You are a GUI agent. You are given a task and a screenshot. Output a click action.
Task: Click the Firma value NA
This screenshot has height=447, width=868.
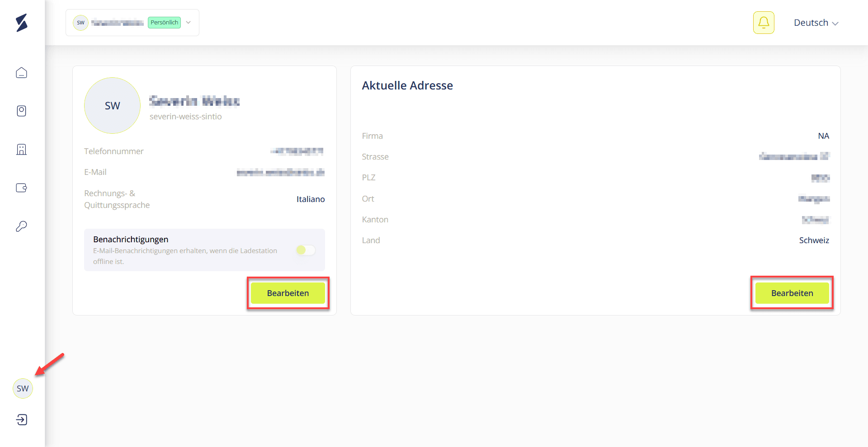click(x=824, y=136)
